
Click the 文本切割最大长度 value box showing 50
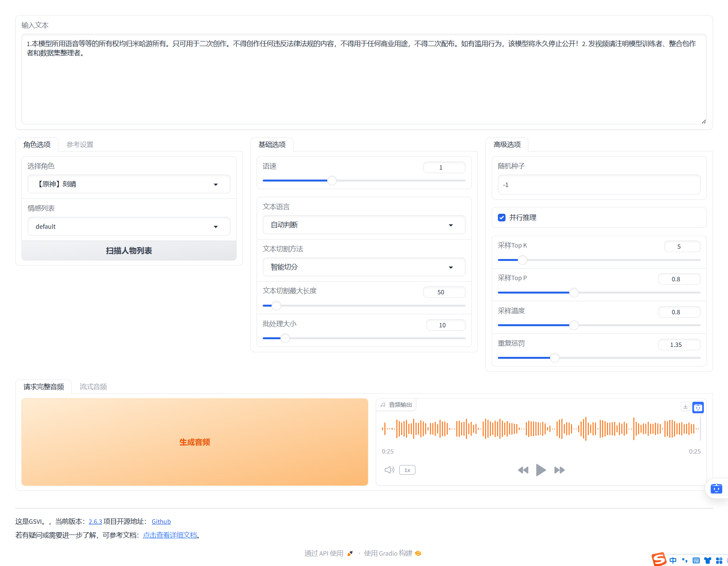(444, 292)
